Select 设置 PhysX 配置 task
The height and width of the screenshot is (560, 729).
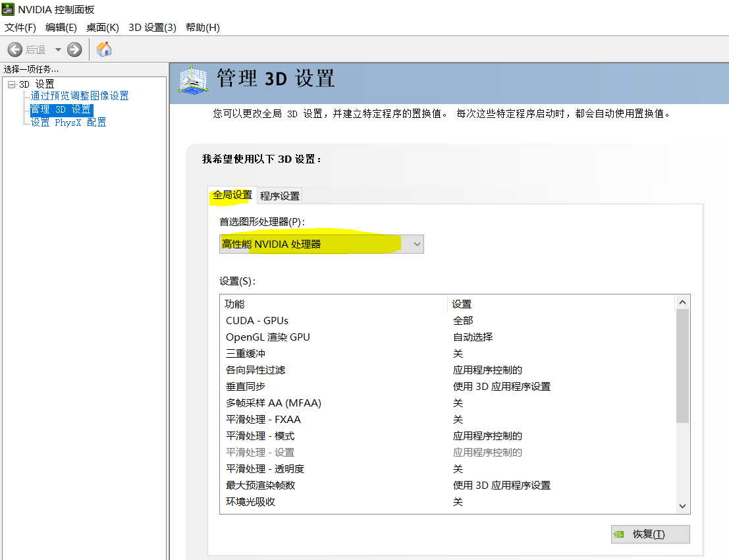(68, 123)
